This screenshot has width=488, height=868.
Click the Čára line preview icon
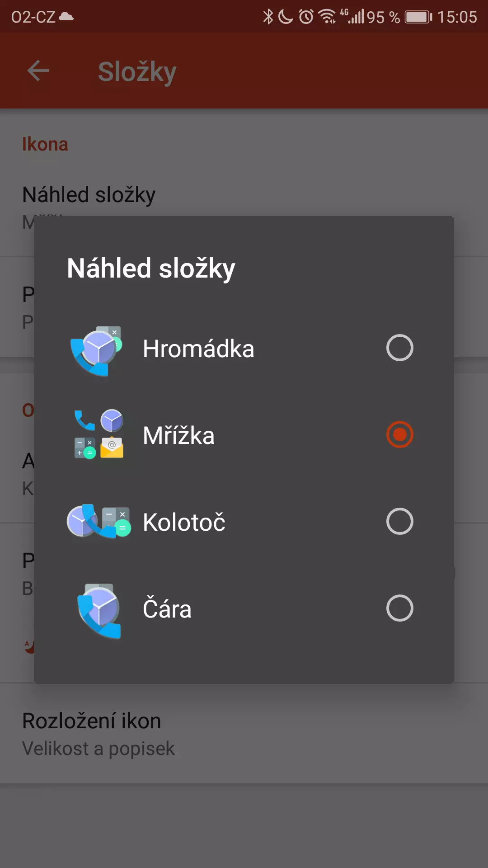pyautogui.click(x=99, y=609)
